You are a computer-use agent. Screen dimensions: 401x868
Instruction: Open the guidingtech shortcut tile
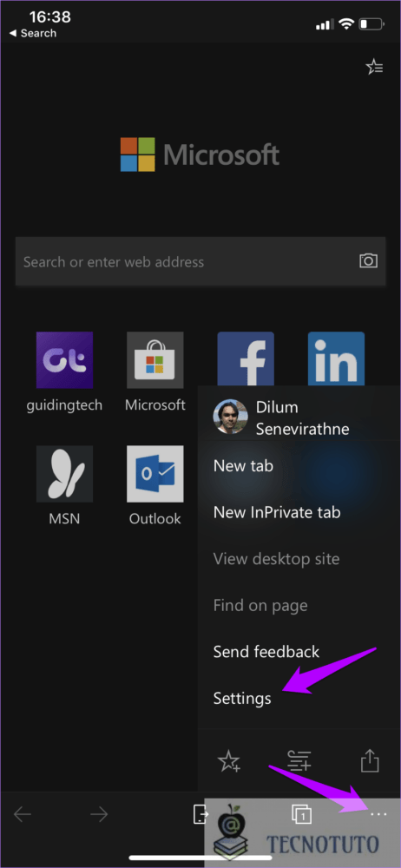[64, 360]
